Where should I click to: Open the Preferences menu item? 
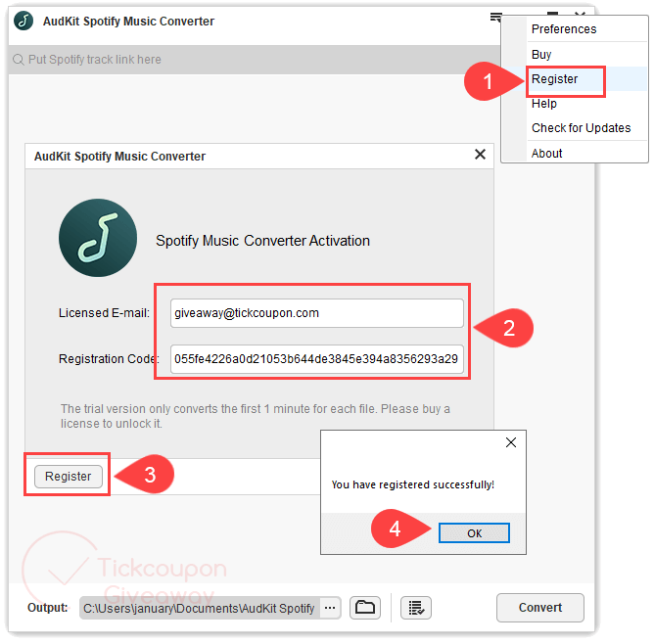(x=564, y=29)
